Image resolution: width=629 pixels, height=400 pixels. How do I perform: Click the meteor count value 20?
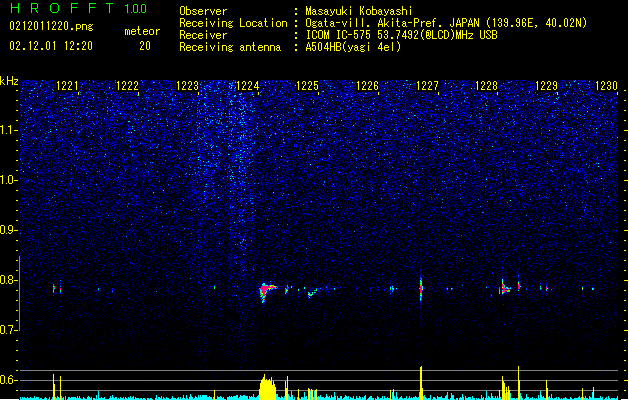145,46
